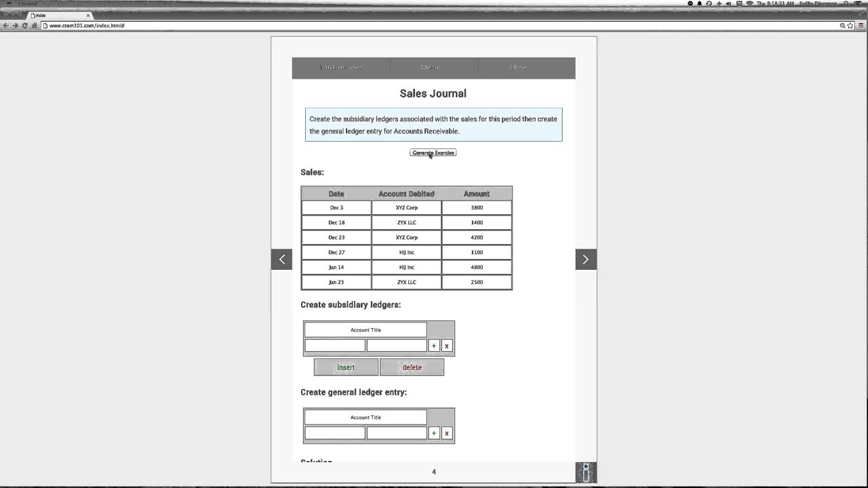Select the 1400 amount cell
This screenshot has height=488, width=868.
click(x=477, y=222)
